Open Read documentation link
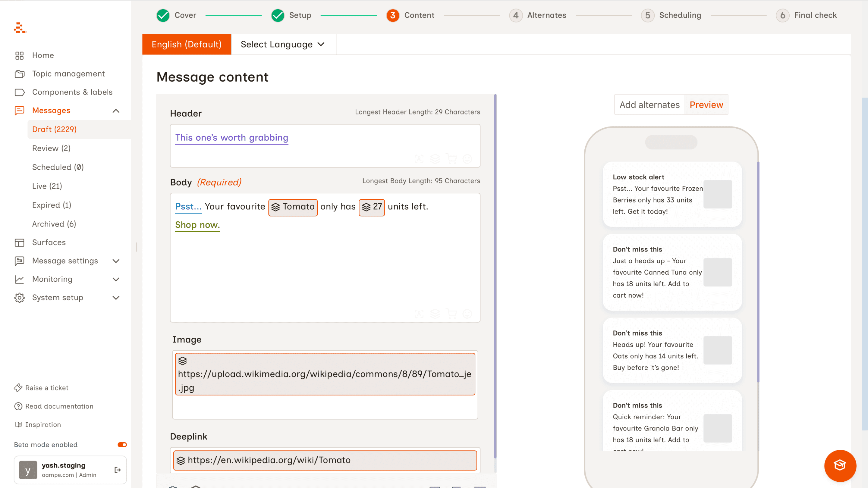 [59, 406]
